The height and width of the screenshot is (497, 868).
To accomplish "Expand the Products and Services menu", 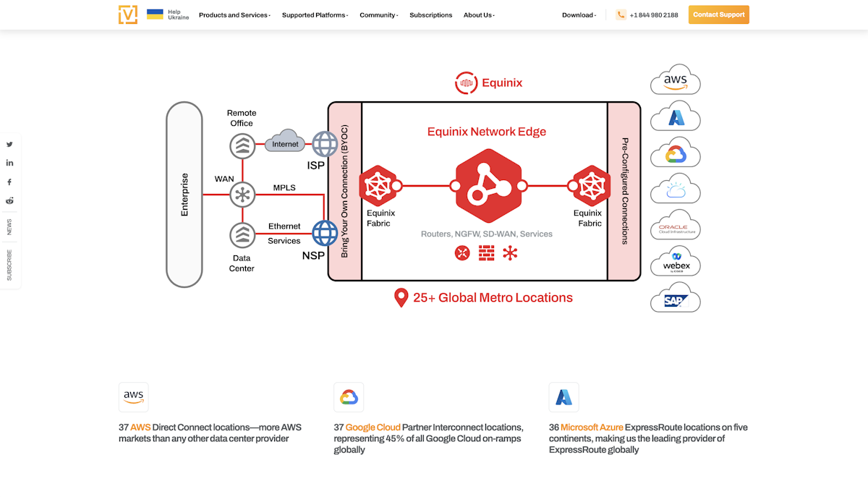I will (x=234, y=14).
